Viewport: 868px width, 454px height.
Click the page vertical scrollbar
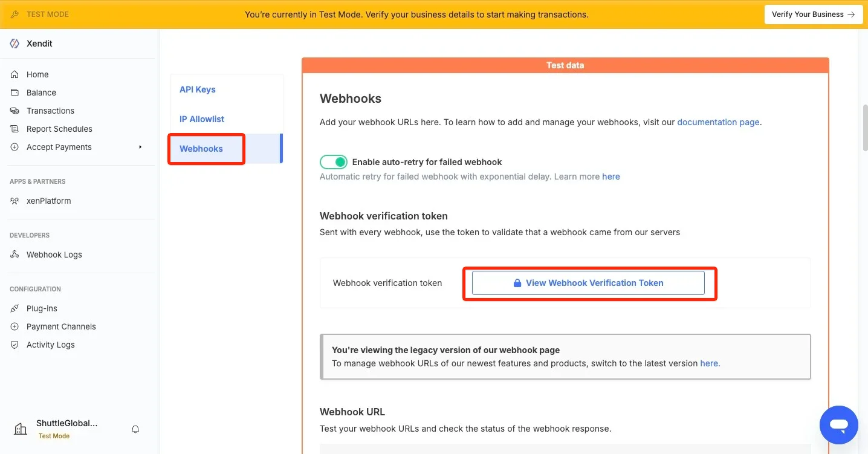point(864,128)
